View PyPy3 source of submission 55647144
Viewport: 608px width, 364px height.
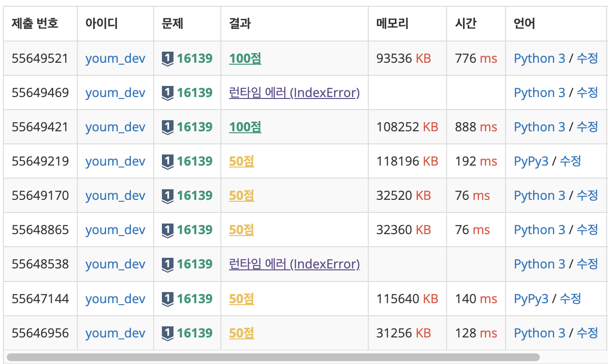pyautogui.click(x=531, y=299)
